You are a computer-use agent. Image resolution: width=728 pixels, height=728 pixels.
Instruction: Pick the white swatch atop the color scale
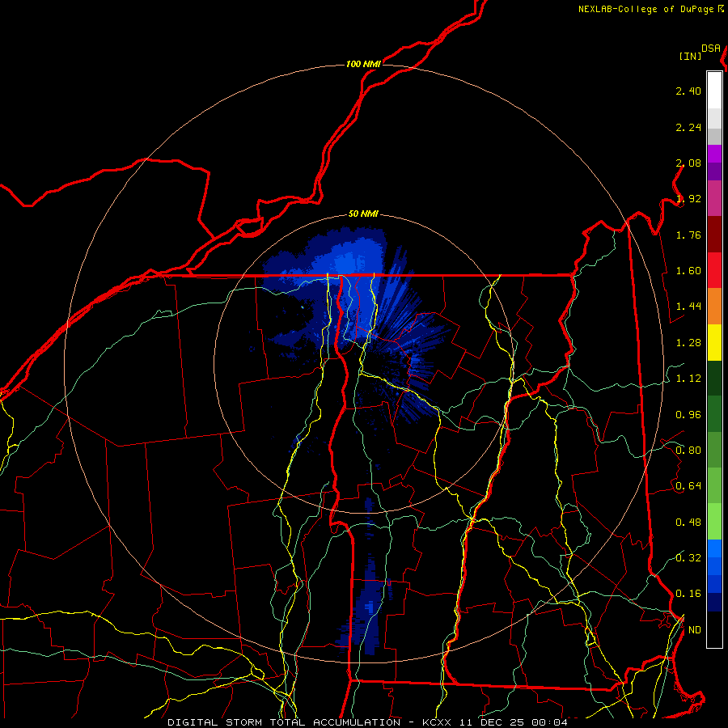714,91
